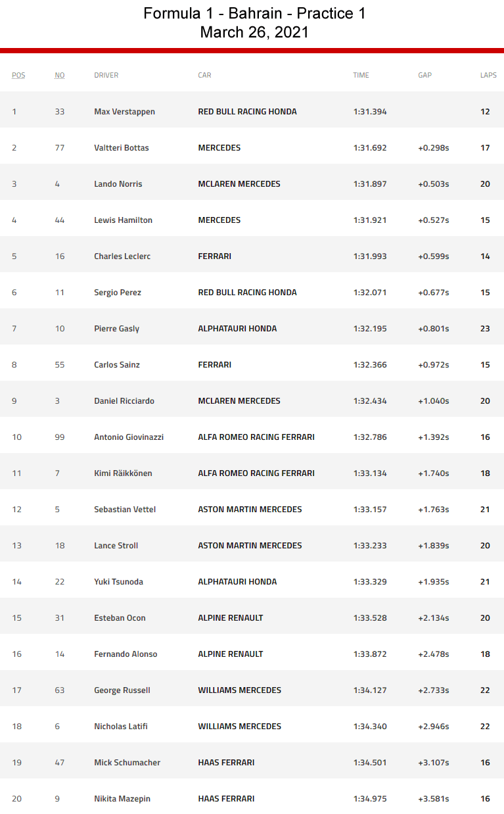This screenshot has height=814, width=504.
Task: Open Max Verstappen's driver name
Action: (x=125, y=112)
